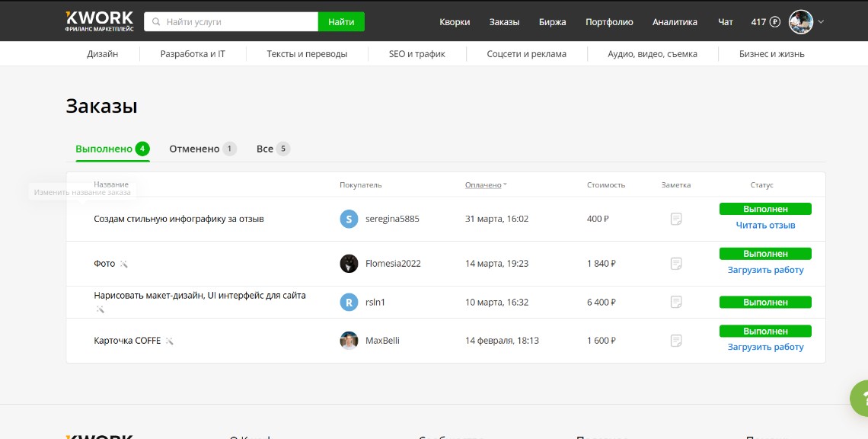Click rename pencil icon beside Карточка COFFE
The width and height of the screenshot is (868, 439).
[x=170, y=341]
